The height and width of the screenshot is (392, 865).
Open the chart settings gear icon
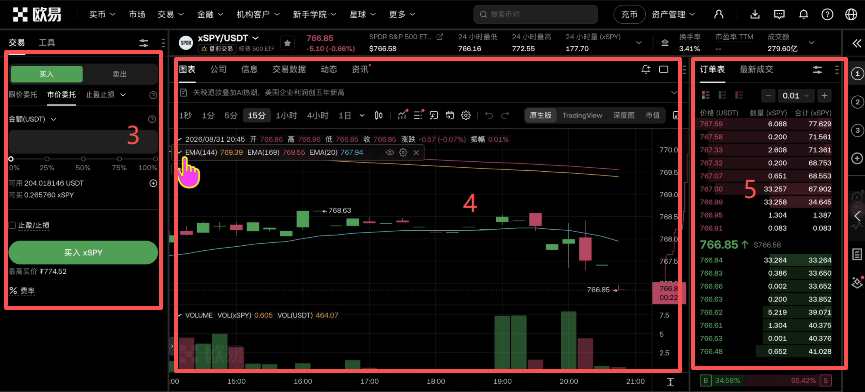(466, 115)
